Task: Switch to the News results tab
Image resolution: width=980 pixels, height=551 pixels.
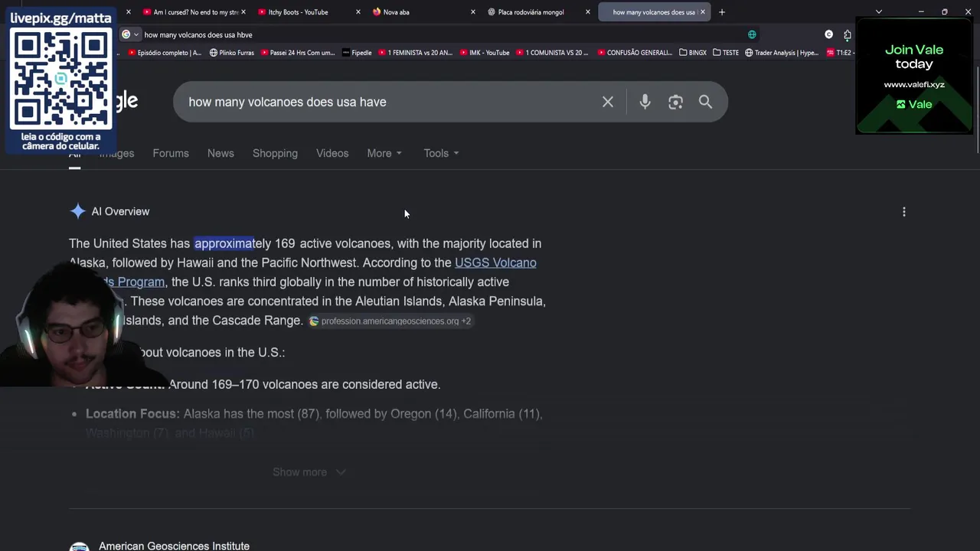Action: [220, 153]
